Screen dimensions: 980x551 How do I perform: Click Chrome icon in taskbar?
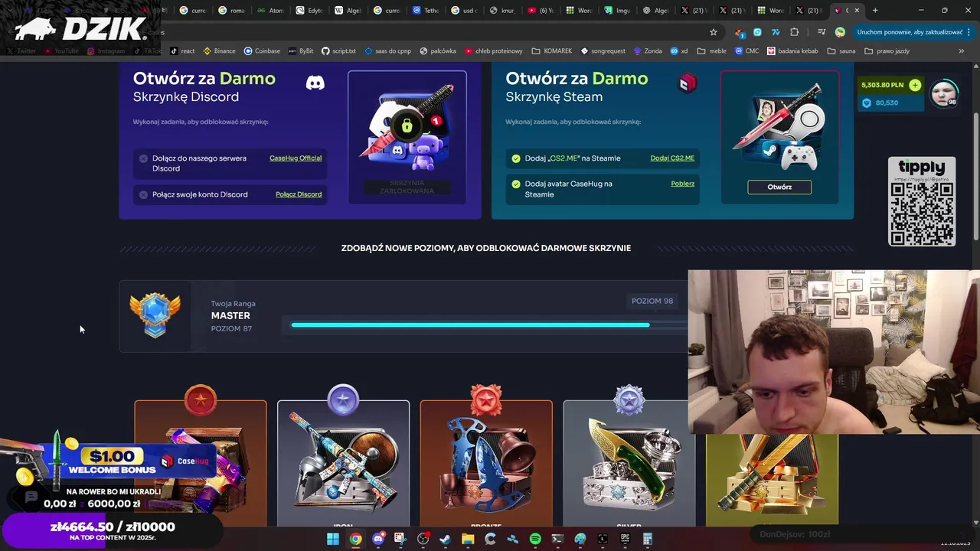click(355, 539)
